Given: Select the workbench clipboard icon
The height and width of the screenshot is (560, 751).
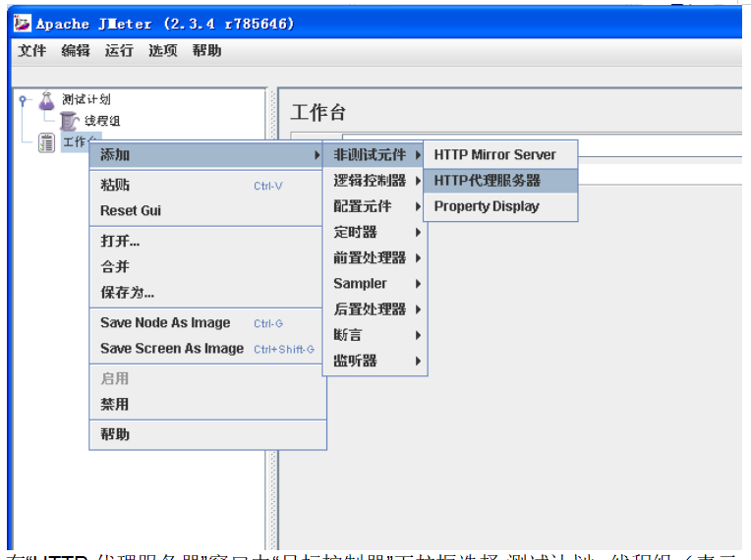Looking at the screenshot, I should (x=46, y=142).
